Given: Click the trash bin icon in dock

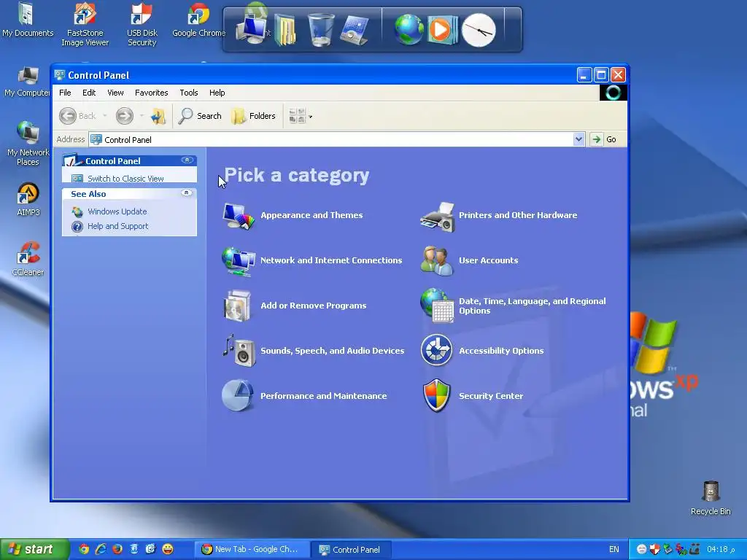Looking at the screenshot, I should point(321,29).
